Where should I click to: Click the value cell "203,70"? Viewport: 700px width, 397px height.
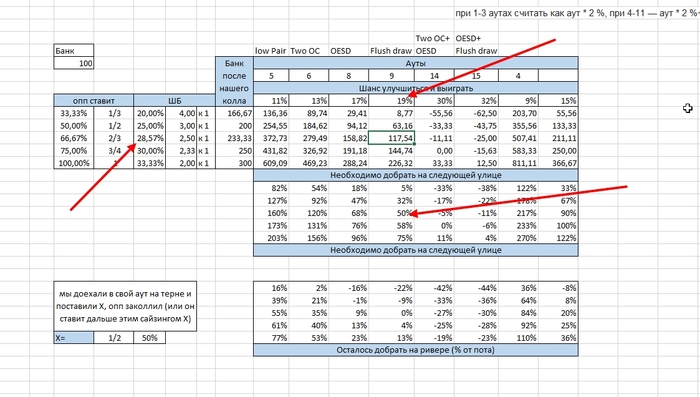click(518, 113)
